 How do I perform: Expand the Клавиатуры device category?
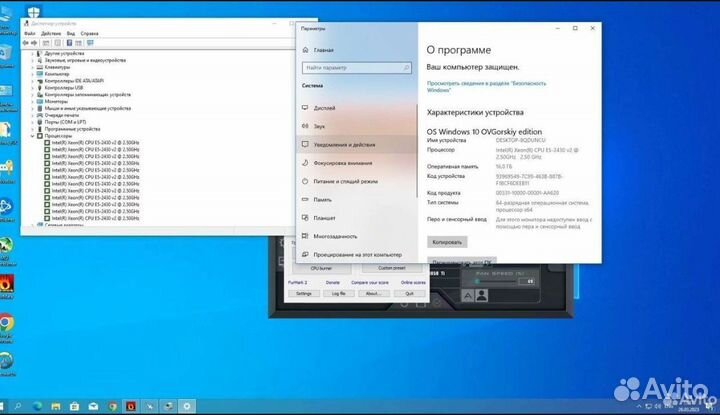click(34, 67)
